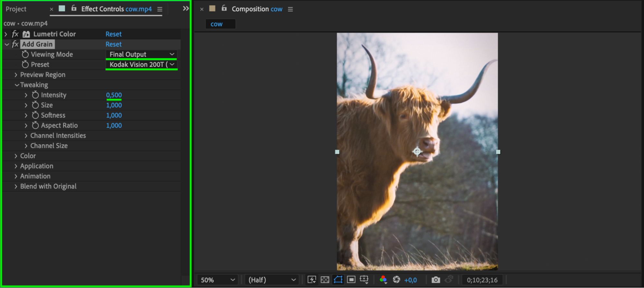Toggle mask and shape path visibility
Viewport: 644px width, 288px height.
click(x=338, y=280)
